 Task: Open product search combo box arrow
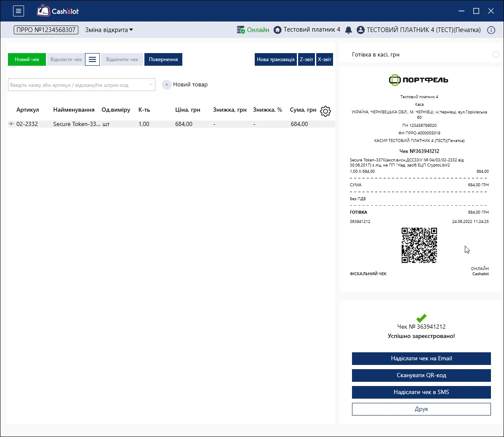click(151, 85)
